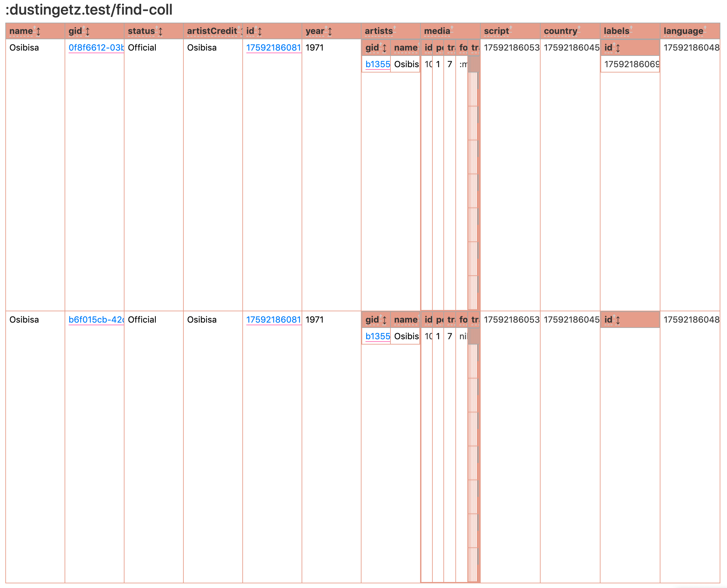Open second row's 17592186081 id link
This screenshot has width=727, height=588.
pos(273,320)
